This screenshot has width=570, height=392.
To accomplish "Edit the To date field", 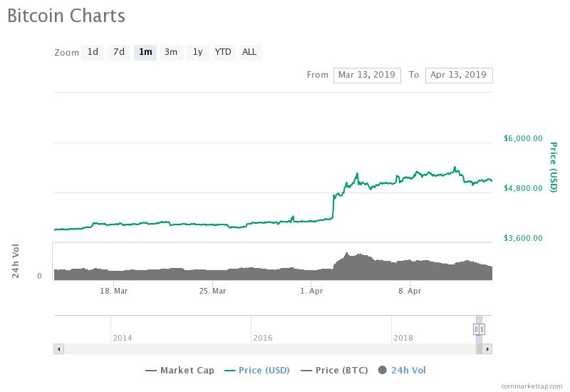I will tap(458, 75).
